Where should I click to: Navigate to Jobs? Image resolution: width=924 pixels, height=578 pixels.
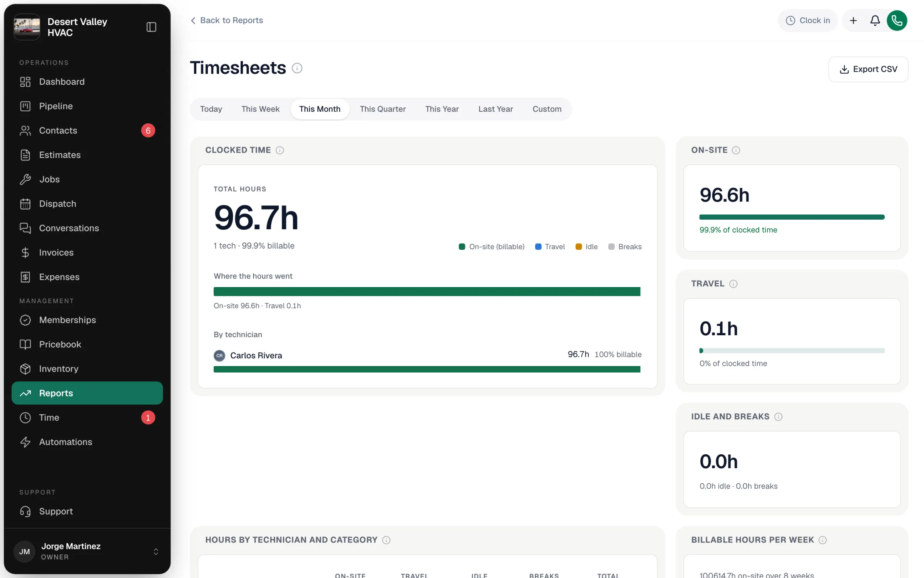tap(87, 179)
